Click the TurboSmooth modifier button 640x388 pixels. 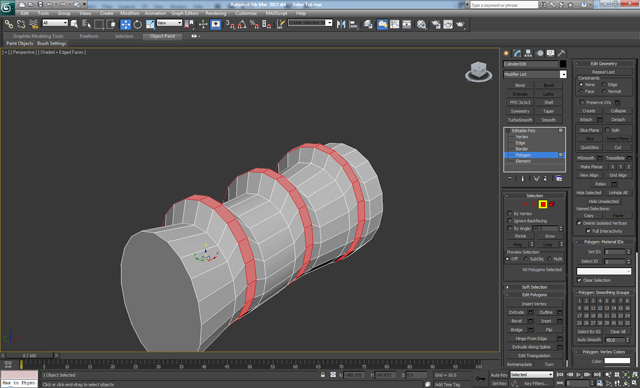(x=520, y=120)
